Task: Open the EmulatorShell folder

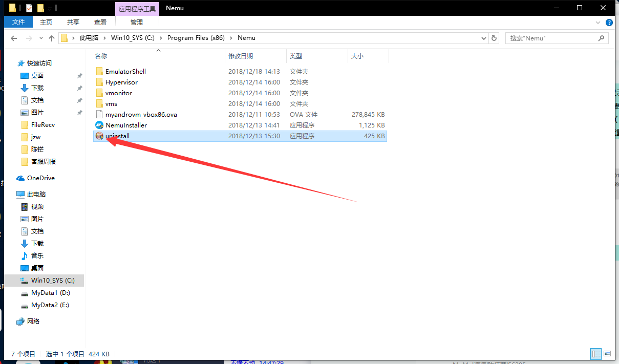Action: click(x=125, y=72)
